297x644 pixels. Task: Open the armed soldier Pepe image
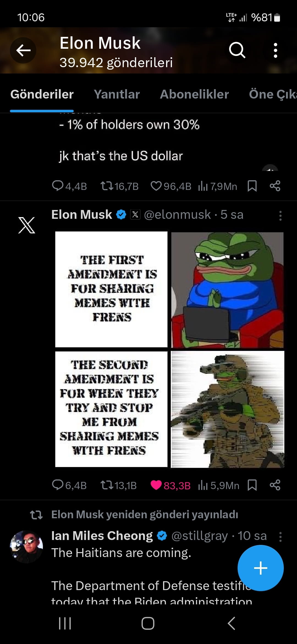pos(227,409)
